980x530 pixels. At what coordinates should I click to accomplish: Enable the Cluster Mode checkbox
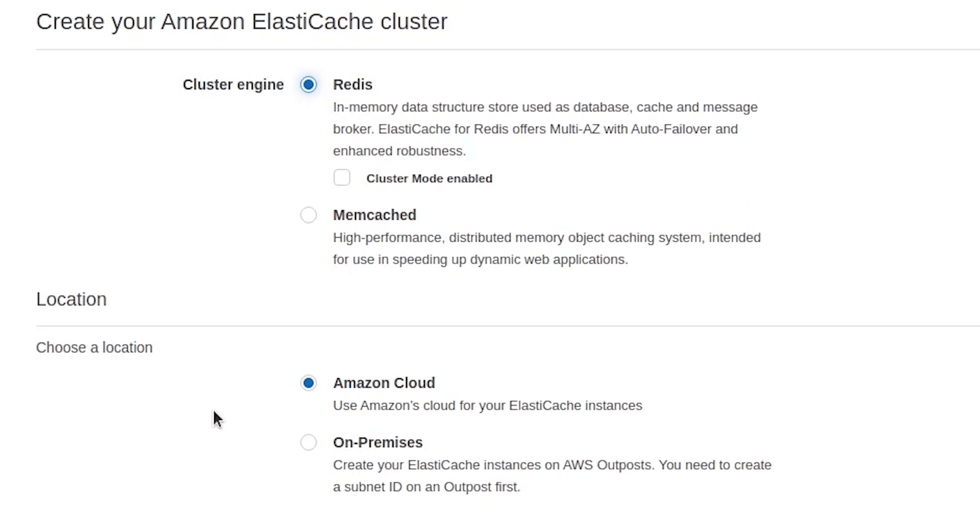tap(342, 178)
